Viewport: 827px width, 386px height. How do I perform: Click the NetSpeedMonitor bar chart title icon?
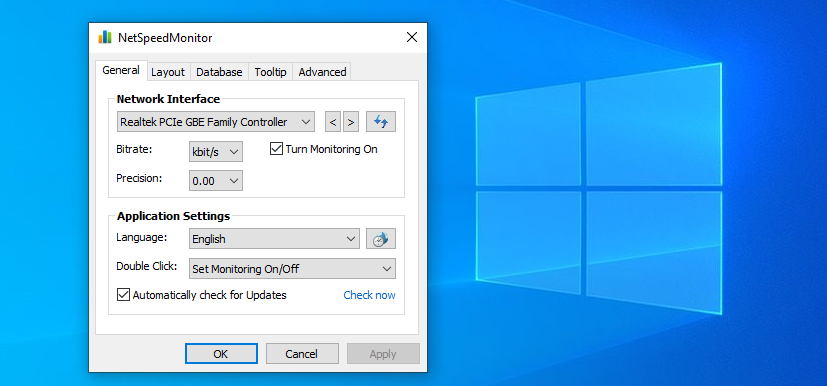(105, 37)
